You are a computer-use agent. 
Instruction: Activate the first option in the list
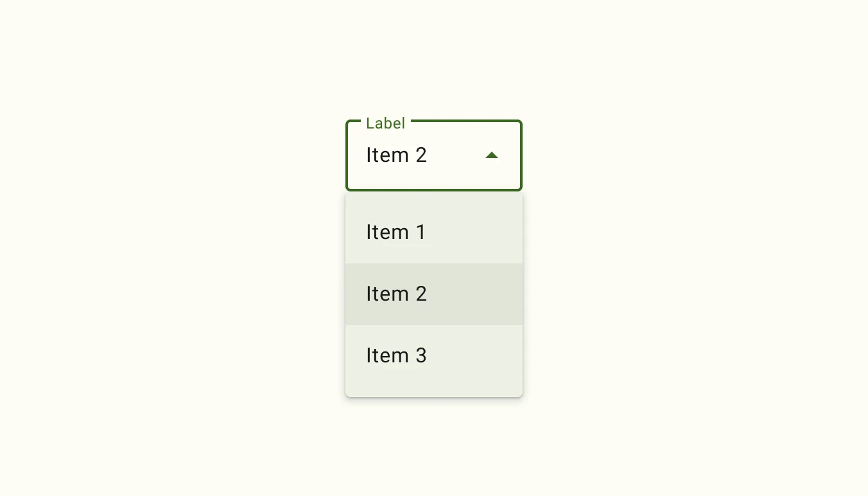click(396, 232)
